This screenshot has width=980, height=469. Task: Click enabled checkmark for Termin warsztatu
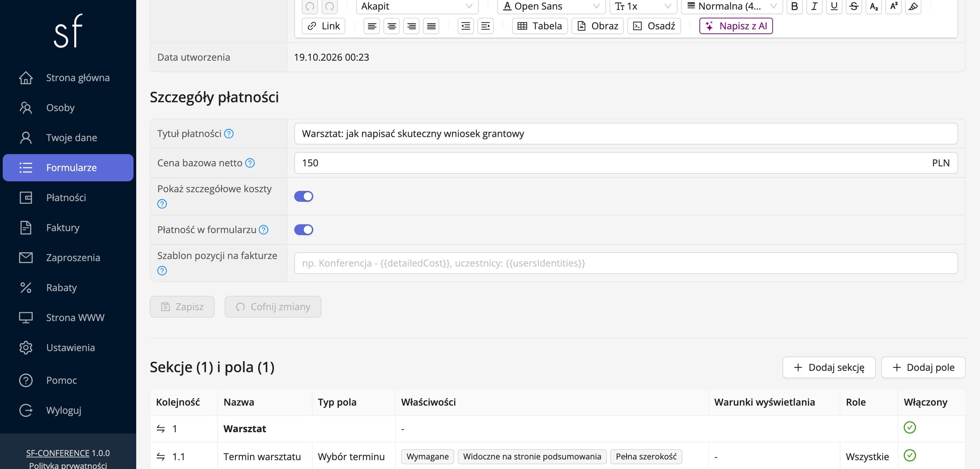910,456
